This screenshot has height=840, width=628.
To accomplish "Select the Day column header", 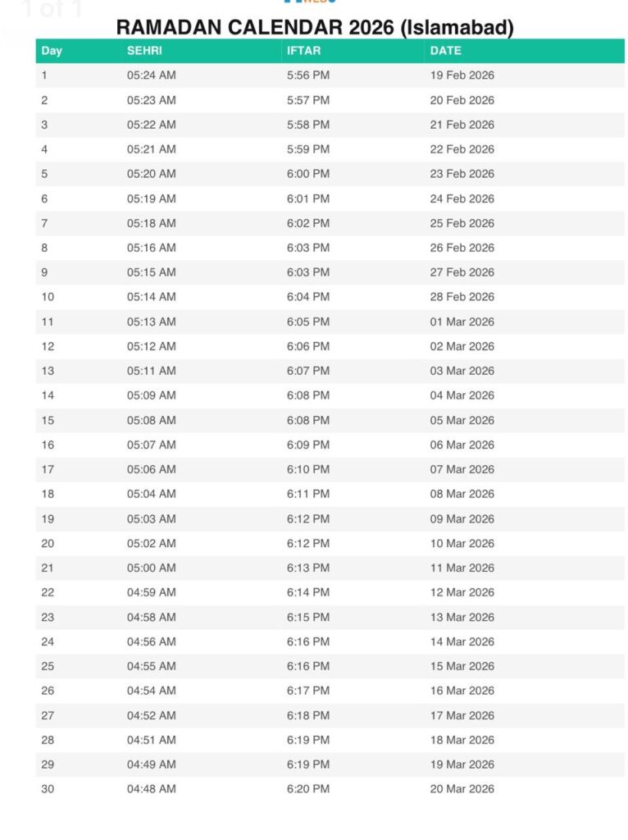I will (x=52, y=51).
